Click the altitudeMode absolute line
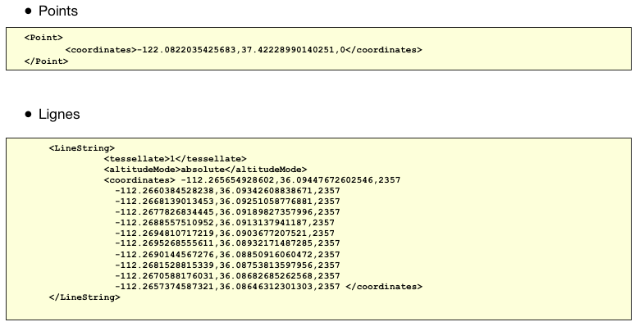 tap(204, 169)
